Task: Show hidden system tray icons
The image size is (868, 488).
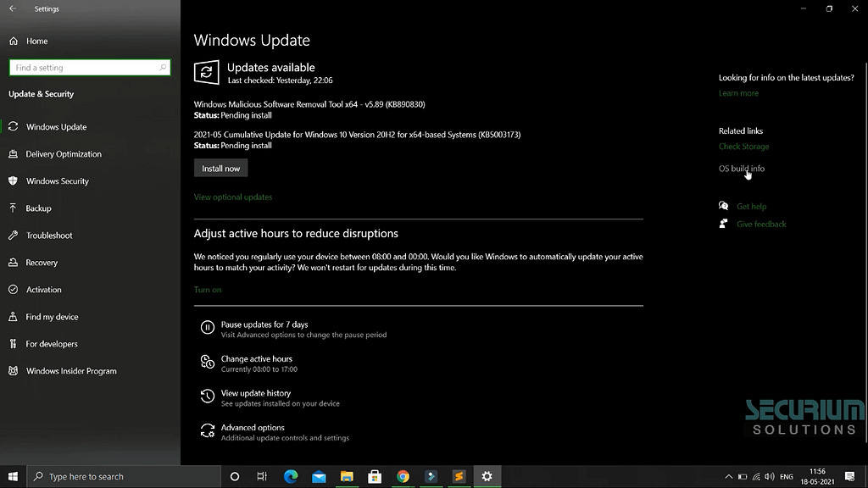Action: click(728, 476)
